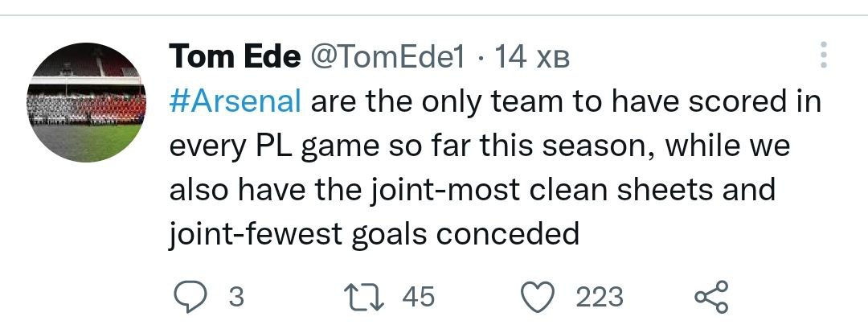868x329 pixels.
Task: Click the retweet count 45
Action: point(417,297)
